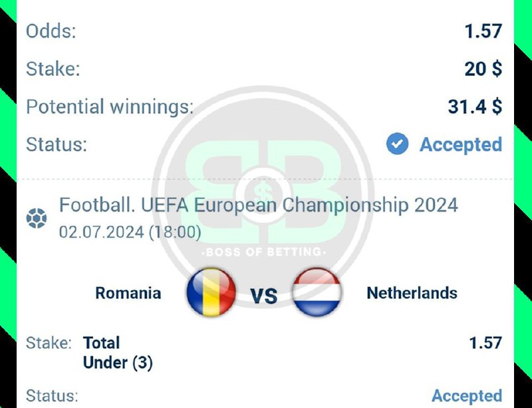Click the match date 02.07.2024 (18:00)
The image size is (532, 408).
pos(130,232)
